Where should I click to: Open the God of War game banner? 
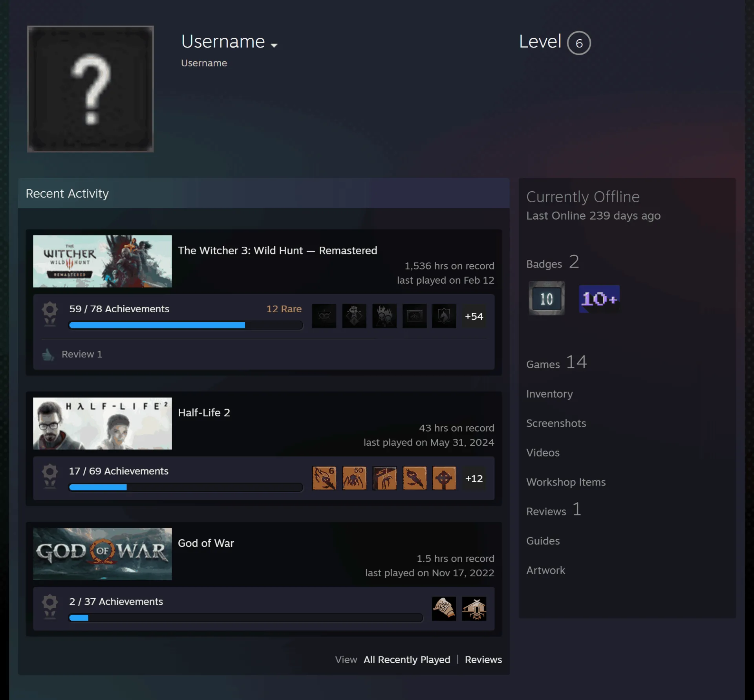tap(102, 554)
